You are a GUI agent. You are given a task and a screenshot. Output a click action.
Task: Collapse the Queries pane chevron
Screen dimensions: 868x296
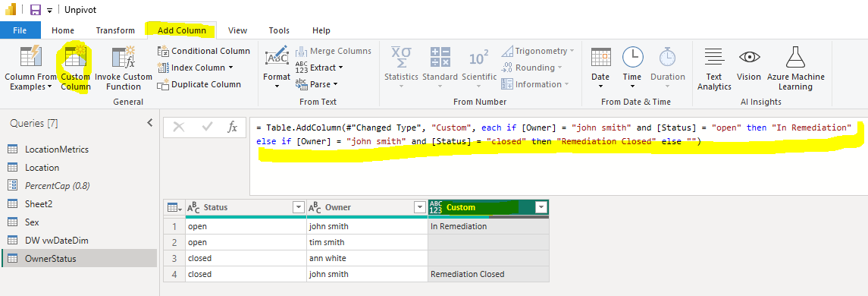[149, 123]
